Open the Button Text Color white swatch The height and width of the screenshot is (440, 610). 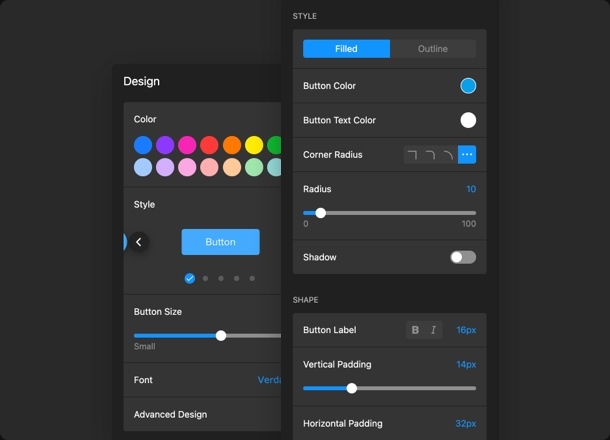pyautogui.click(x=468, y=120)
